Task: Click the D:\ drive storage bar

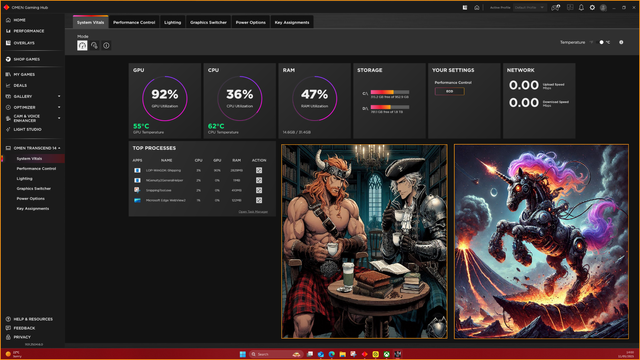Action: point(390,107)
